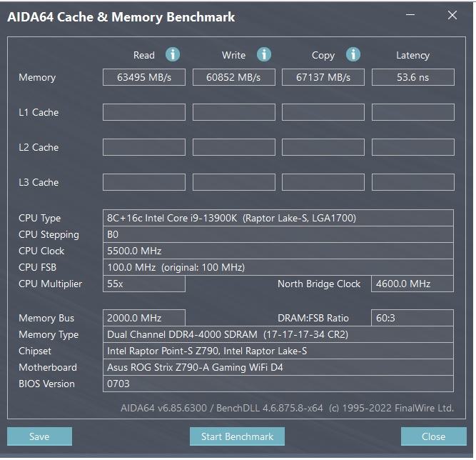The width and height of the screenshot is (476, 460).
Task: Click the empty L3 Cache Latency field
Action: (413, 182)
